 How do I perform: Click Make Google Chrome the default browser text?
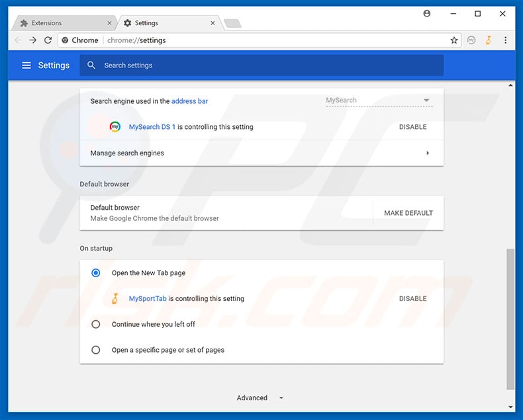155,218
